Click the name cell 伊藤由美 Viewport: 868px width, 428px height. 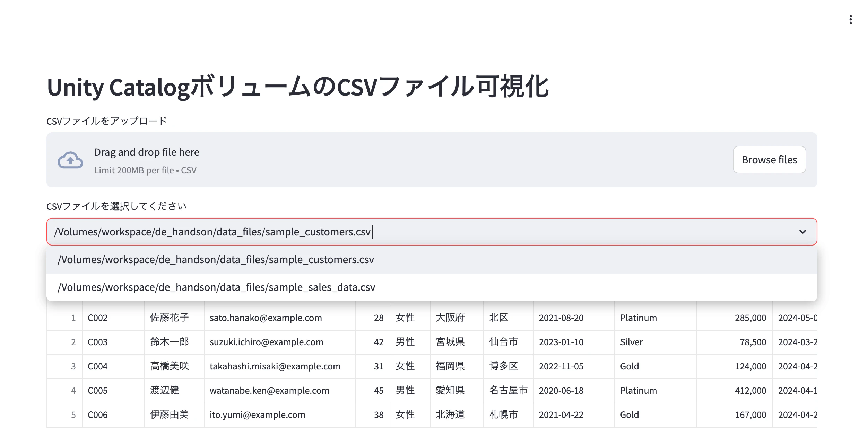click(174, 415)
